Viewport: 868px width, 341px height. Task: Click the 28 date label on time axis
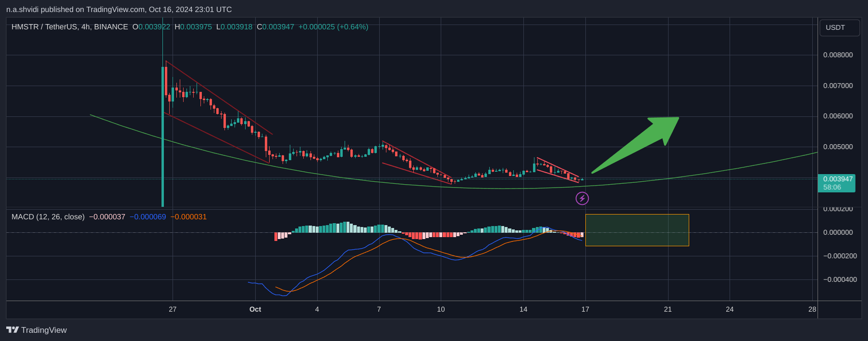pos(812,309)
